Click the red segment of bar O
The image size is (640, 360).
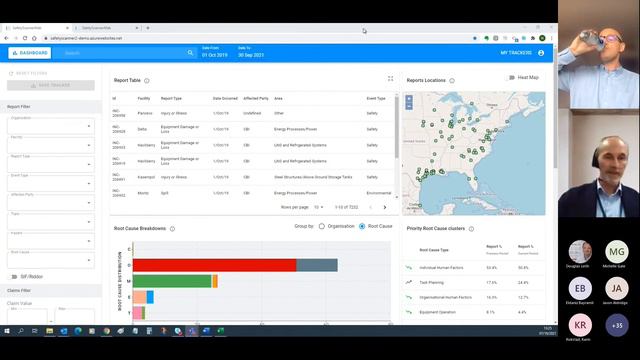(214, 265)
